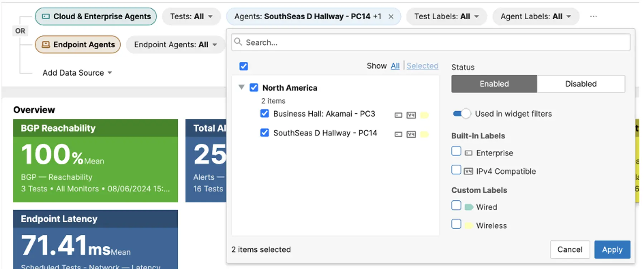Viewport: 644px width, 269px height.
Task: Click the Apply button
Action: point(612,249)
